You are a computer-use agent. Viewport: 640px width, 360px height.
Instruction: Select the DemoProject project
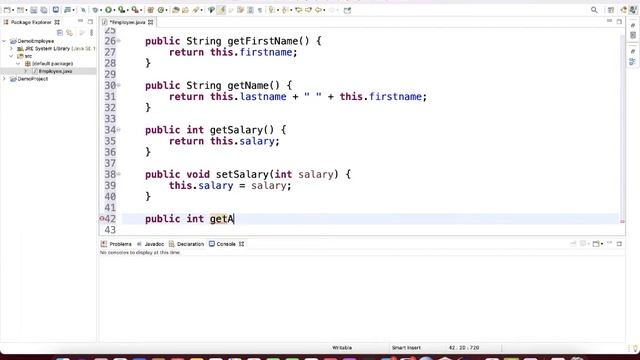(32, 79)
